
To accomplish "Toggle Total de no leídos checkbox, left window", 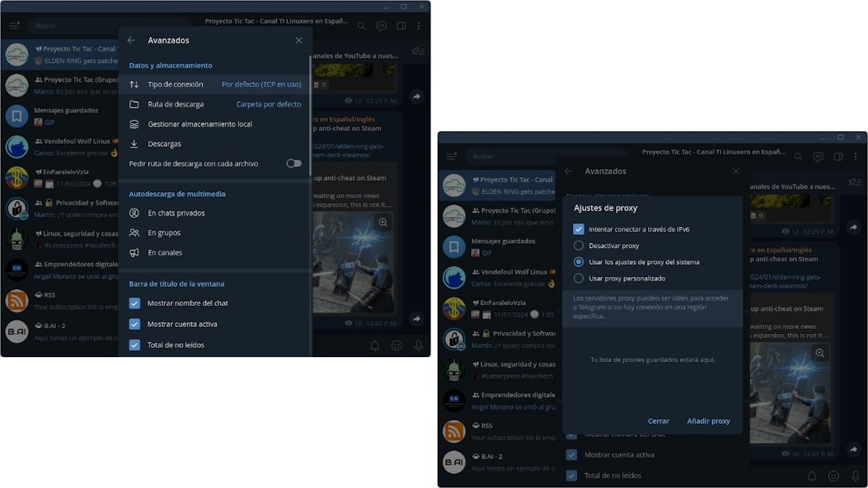I will point(135,345).
